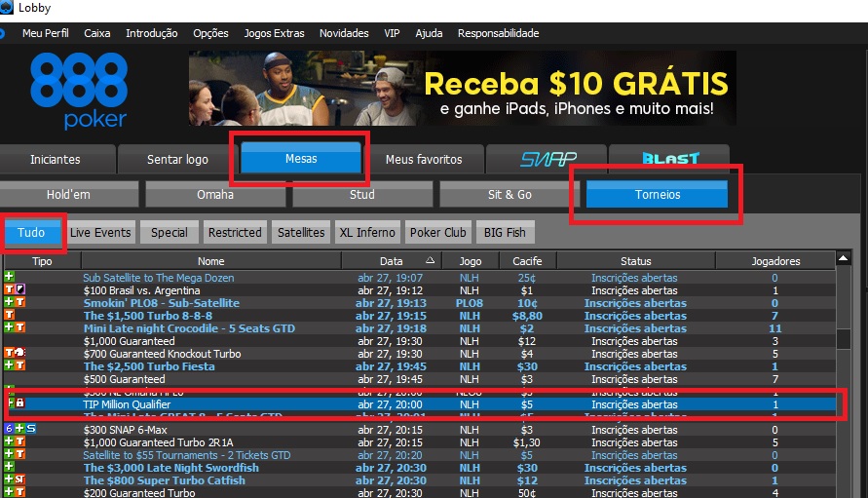Select the $500 Guaranteed tournament
The height and width of the screenshot is (498, 868).
420,379
